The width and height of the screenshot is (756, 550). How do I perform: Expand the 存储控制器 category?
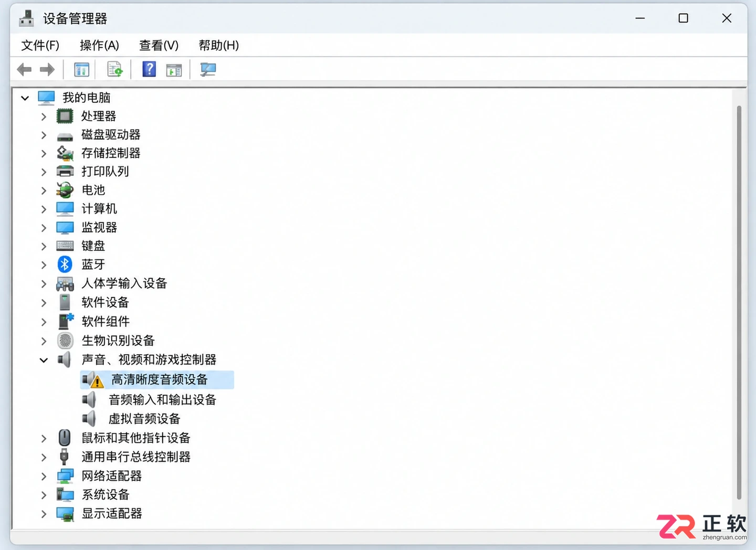pyautogui.click(x=44, y=154)
